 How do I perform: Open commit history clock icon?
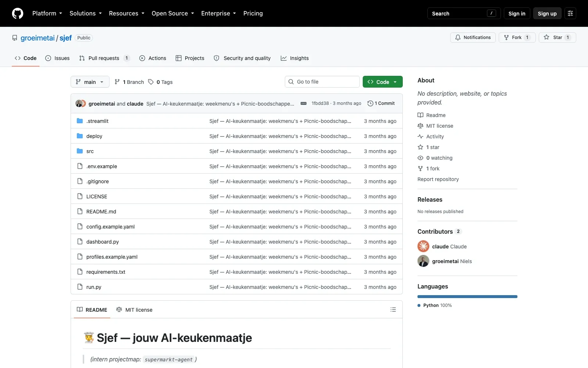pyautogui.click(x=370, y=103)
